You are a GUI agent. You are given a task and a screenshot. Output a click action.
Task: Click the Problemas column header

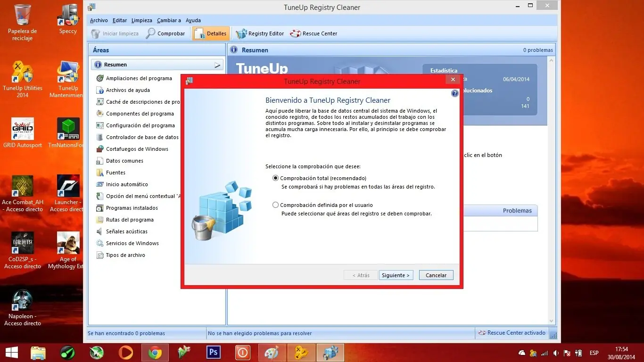pyautogui.click(x=517, y=211)
